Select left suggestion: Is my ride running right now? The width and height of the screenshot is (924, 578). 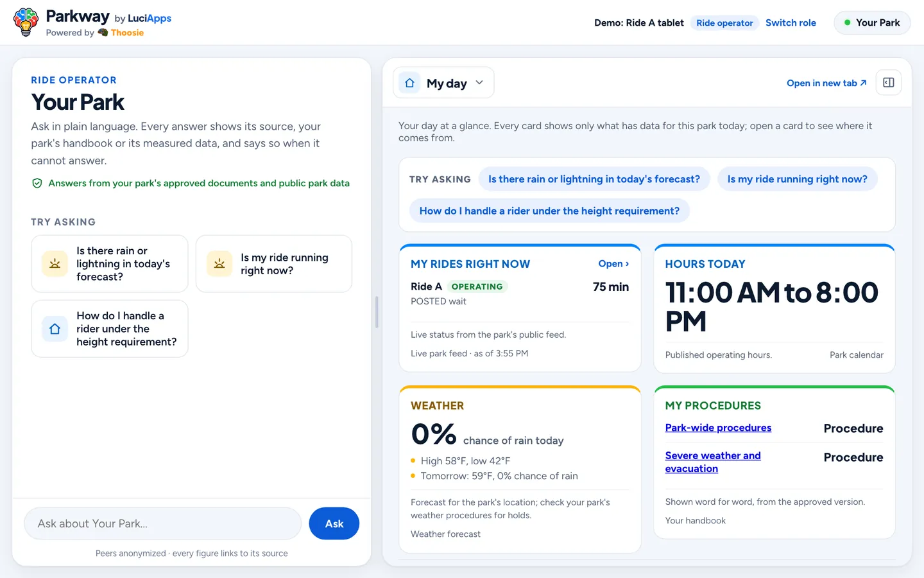pos(274,264)
